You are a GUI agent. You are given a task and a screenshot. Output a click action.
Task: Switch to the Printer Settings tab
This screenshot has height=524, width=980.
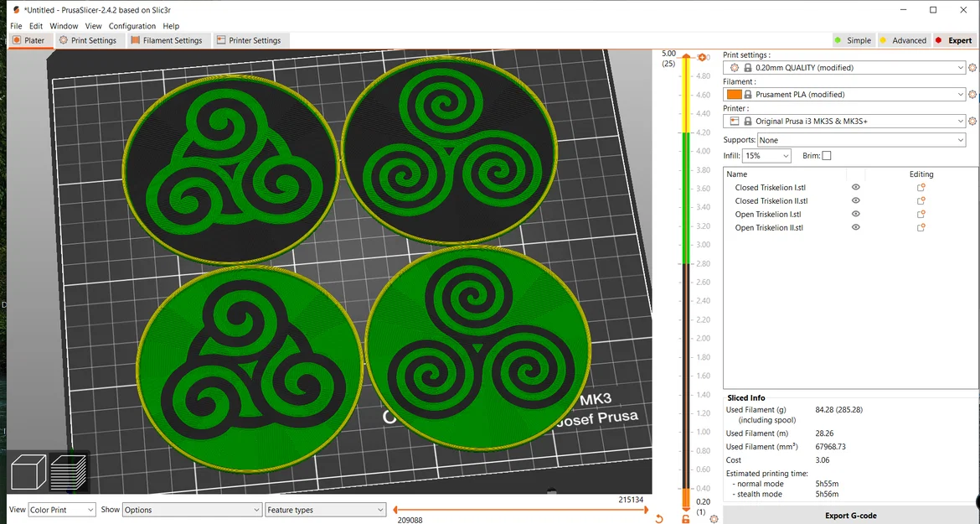[x=250, y=40]
